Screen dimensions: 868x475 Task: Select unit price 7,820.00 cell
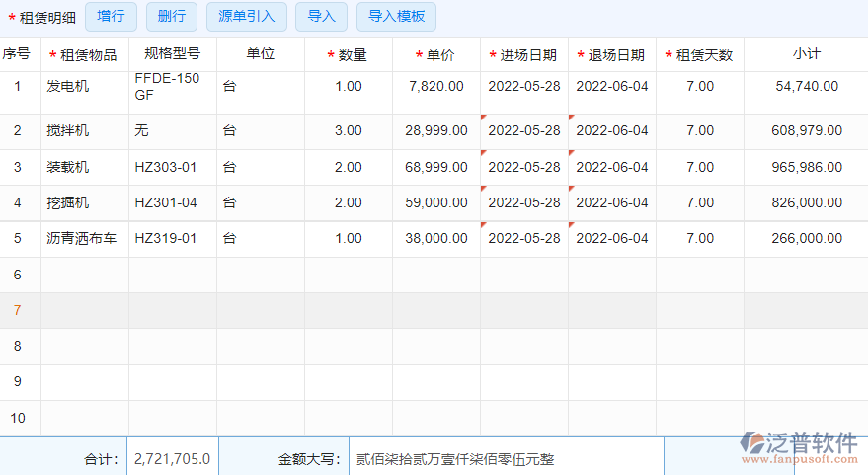click(436, 93)
